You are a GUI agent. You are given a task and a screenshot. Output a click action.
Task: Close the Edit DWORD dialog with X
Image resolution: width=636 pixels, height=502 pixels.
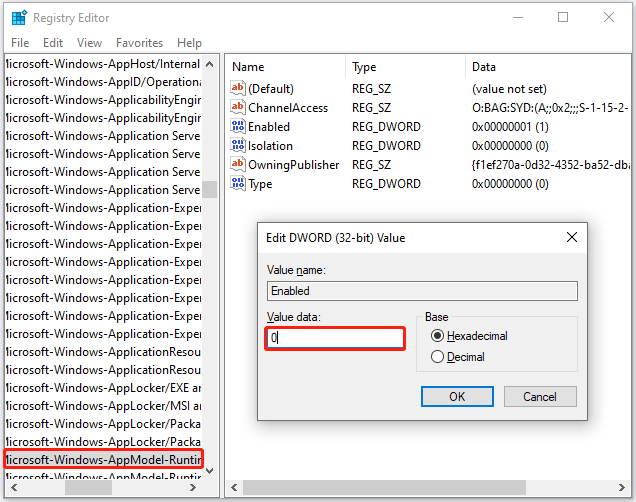click(x=572, y=237)
